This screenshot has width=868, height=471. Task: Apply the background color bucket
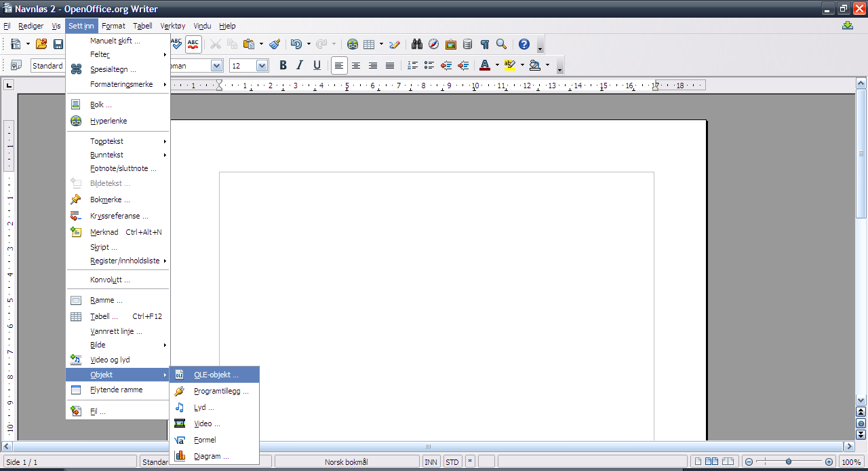(x=535, y=65)
